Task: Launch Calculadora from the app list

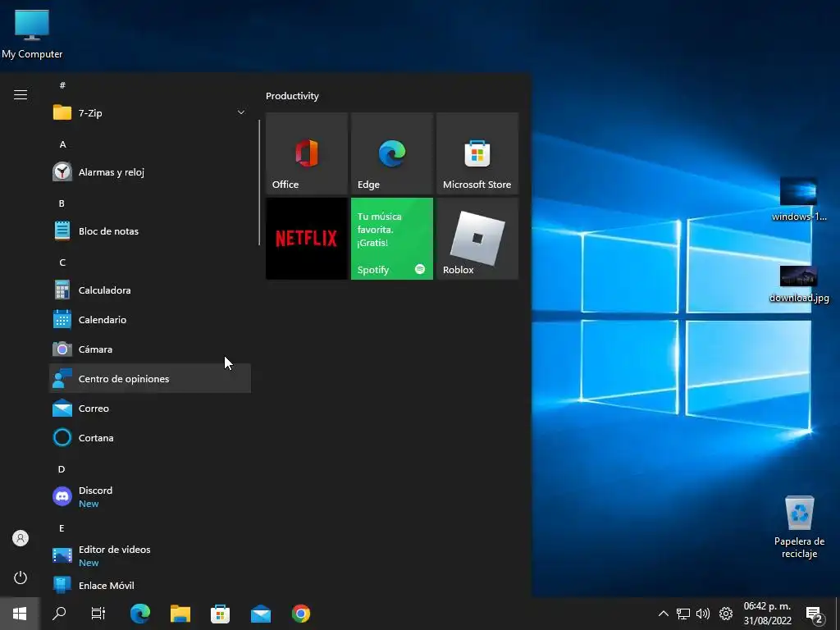Action: click(x=150, y=290)
